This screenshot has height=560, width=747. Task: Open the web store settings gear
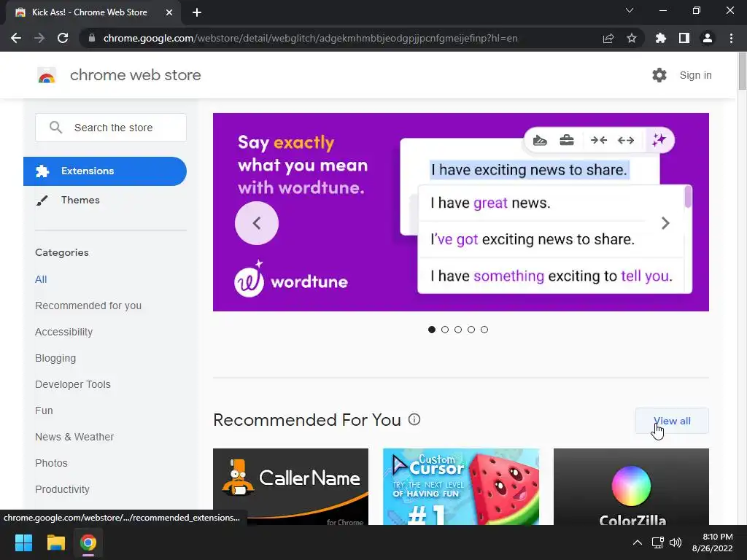pyautogui.click(x=659, y=75)
